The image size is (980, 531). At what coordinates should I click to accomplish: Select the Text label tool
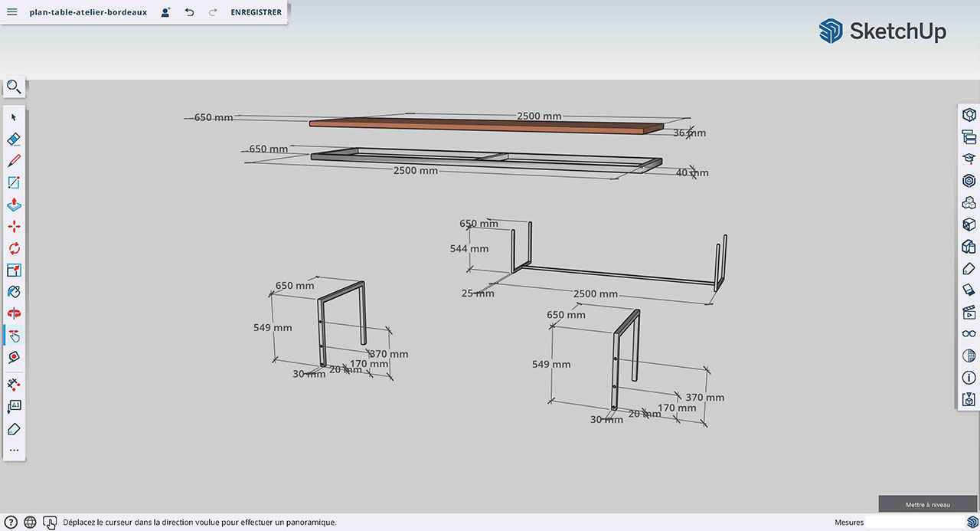[x=14, y=406]
